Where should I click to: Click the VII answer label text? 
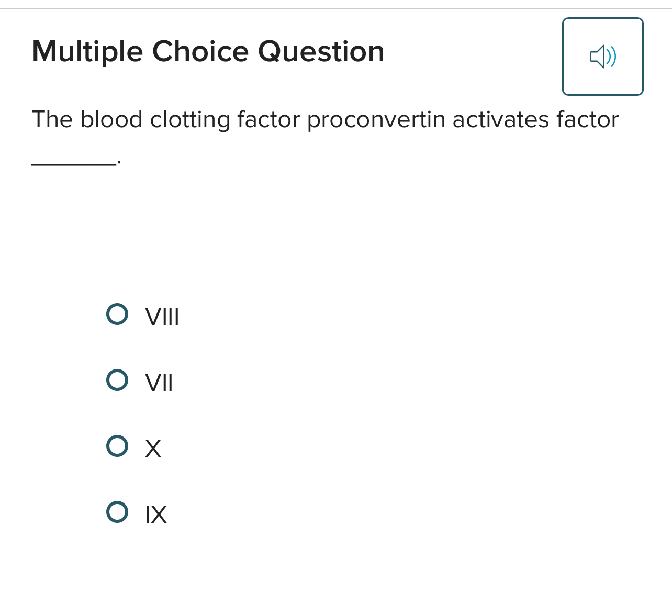159,383
